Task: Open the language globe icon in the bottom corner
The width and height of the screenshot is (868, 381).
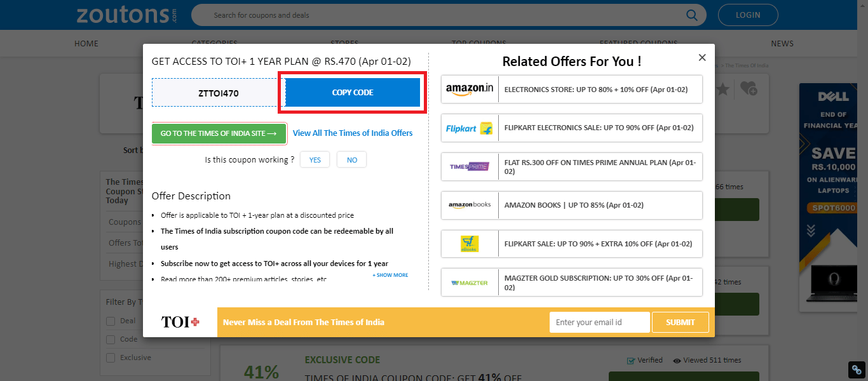Action: (x=856, y=369)
